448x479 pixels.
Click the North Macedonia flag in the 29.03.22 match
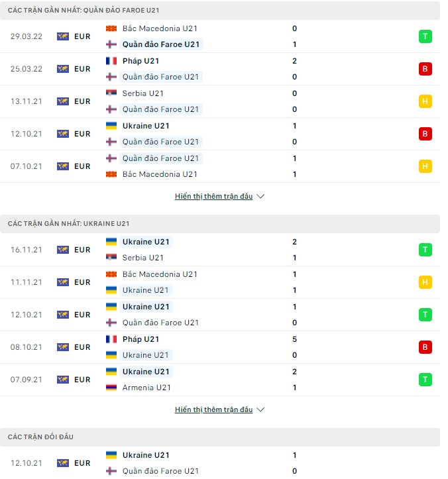(111, 28)
